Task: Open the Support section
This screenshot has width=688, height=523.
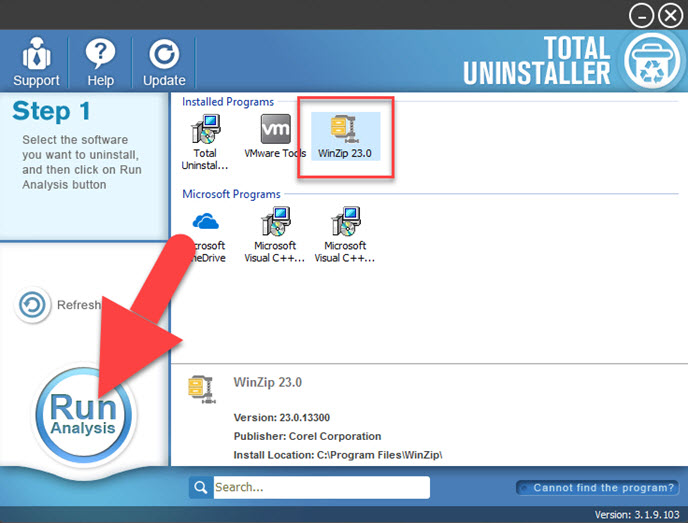Action: [36, 62]
